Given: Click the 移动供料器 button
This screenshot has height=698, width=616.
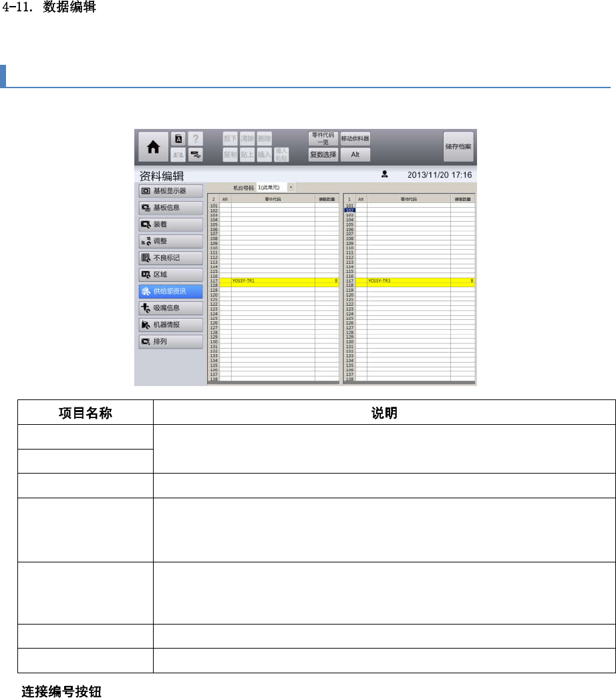Looking at the screenshot, I should (x=355, y=138).
